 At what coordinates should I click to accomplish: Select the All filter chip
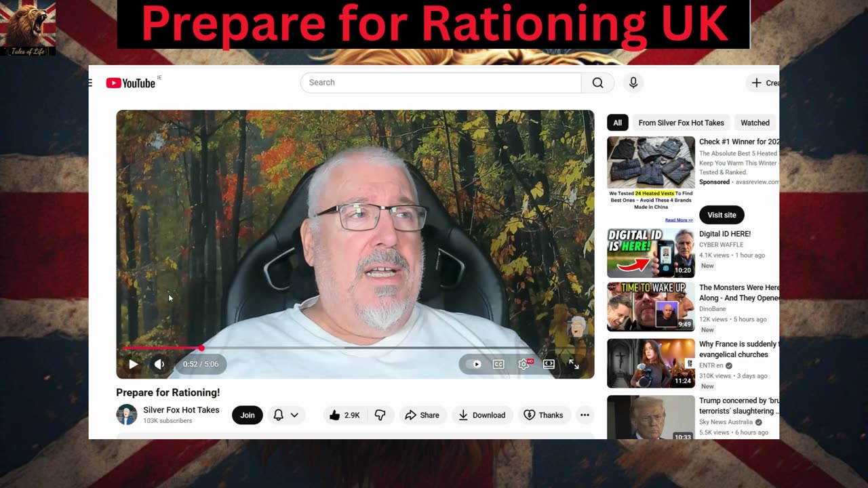[618, 123]
